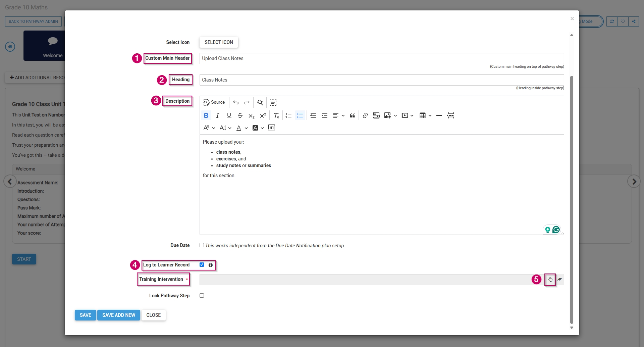Screen dimensions: 644x347
Task: Apply strikethrough formatting
Action: pos(240,115)
